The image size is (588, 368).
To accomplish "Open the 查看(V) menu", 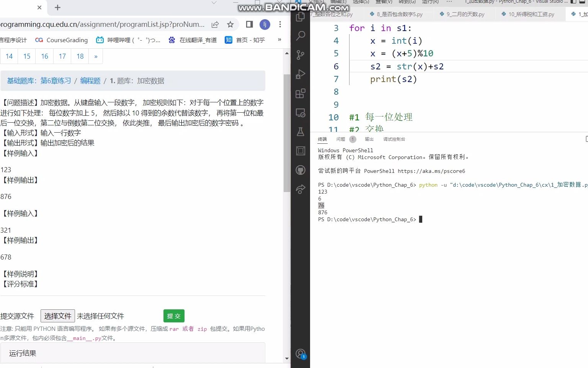I will point(384,2).
